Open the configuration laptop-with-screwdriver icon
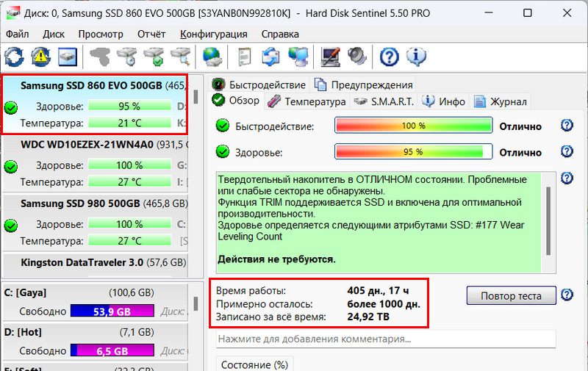 [330, 57]
